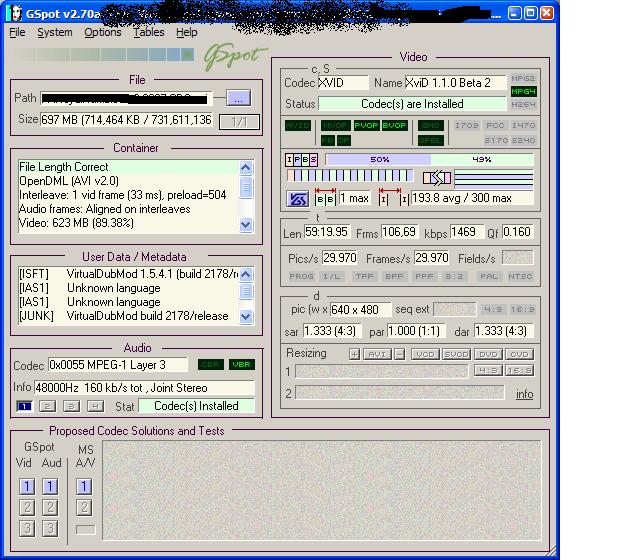Open the File menu

coord(18,32)
